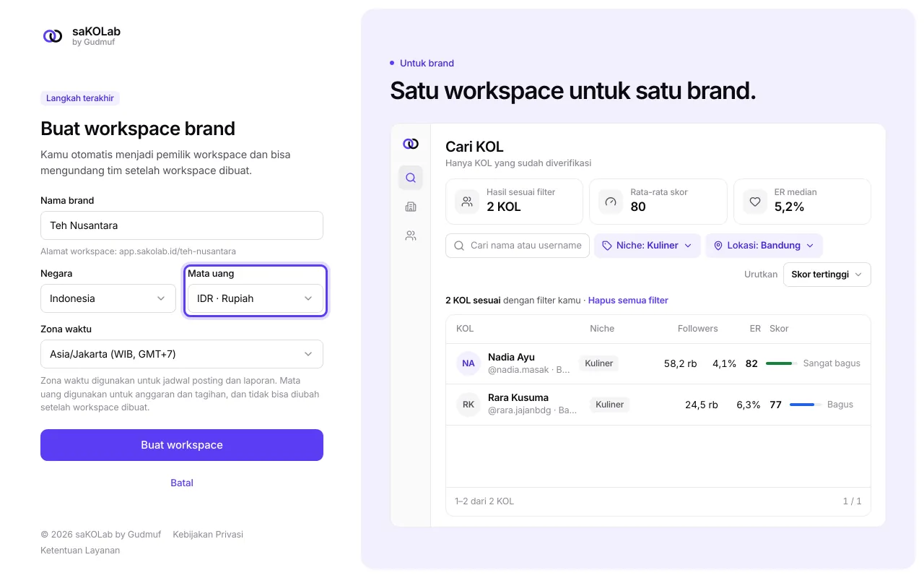Viewport: 924px width, 578px height.
Task: Open the search icon in preview sidebar
Action: [411, 178]
